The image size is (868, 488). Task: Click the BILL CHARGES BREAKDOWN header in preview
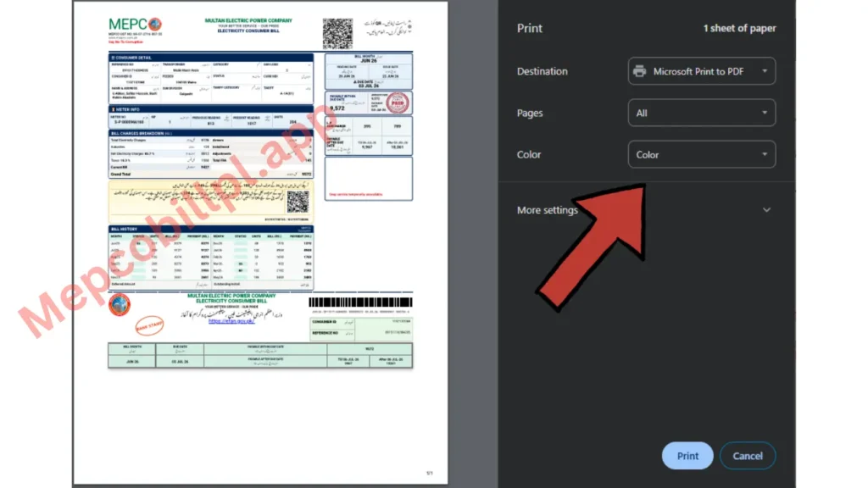(211, 133)
